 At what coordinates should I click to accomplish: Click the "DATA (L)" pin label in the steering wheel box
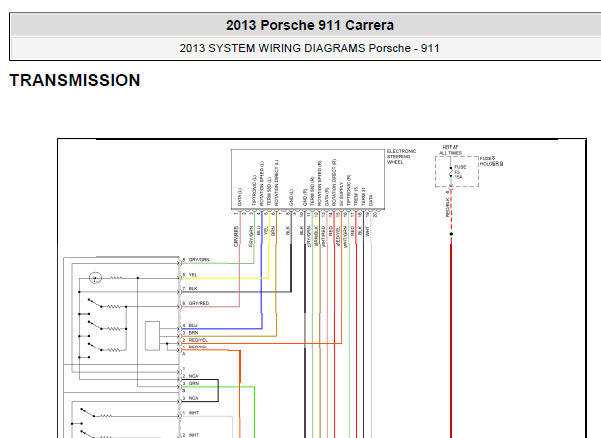coord(240,197)
